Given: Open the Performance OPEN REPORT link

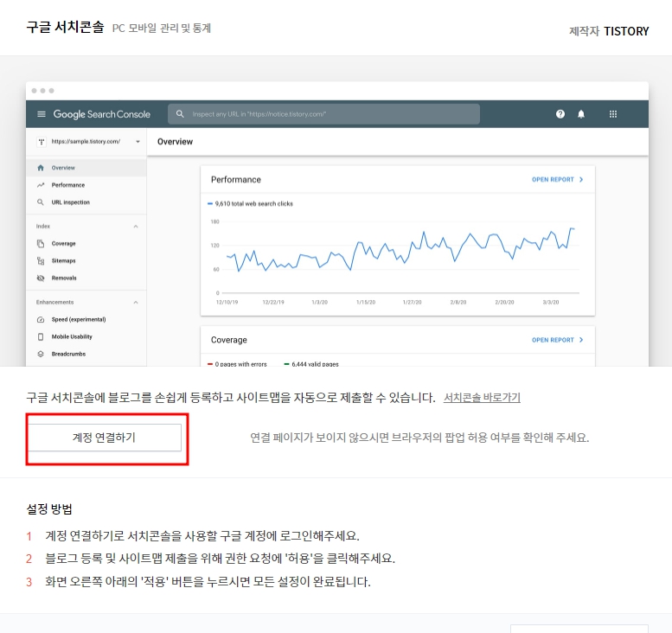Looking at the screenshot, I should (557, 180).
